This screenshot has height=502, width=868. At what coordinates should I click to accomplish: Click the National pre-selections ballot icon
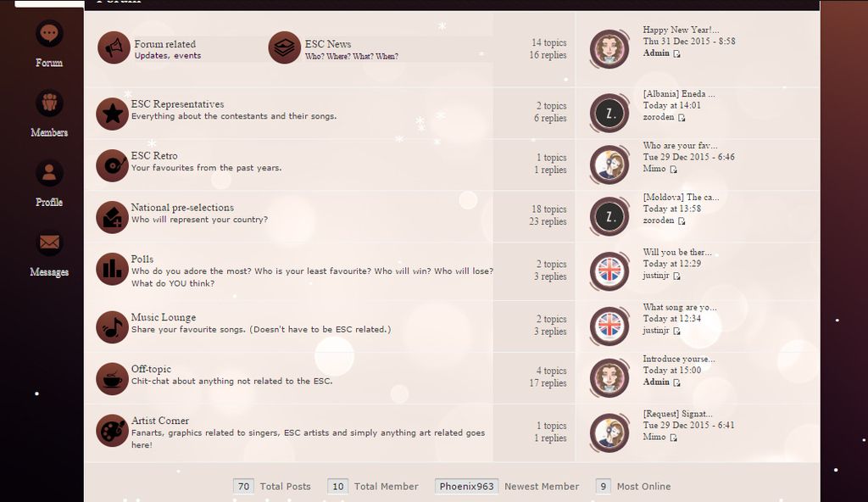[x=113, y=217]
